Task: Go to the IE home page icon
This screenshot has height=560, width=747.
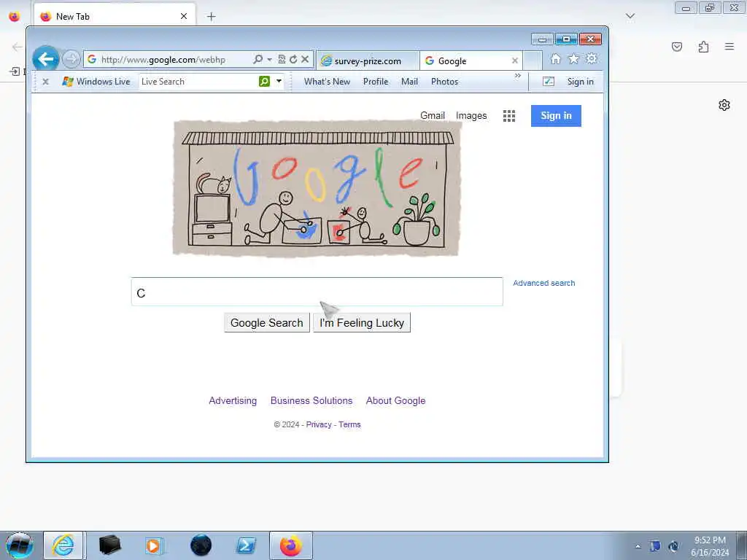Action: [555, 59]
